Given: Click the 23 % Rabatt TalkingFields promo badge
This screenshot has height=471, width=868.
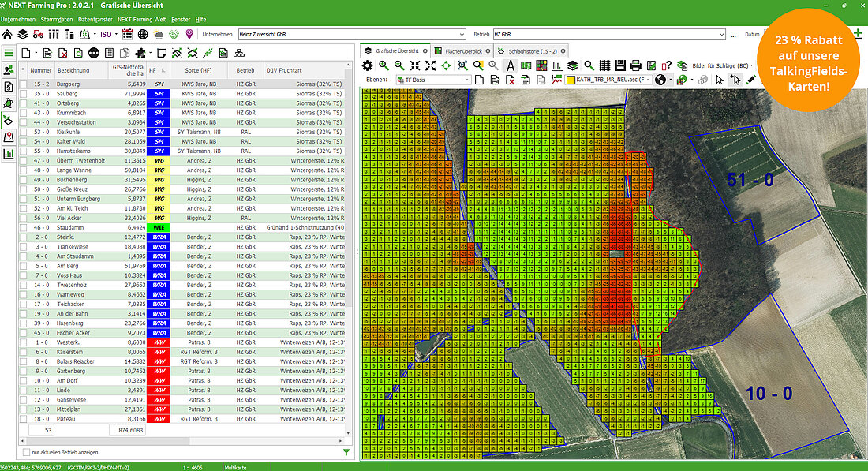Looking at the screenshot, I should (x=808, y=60).
